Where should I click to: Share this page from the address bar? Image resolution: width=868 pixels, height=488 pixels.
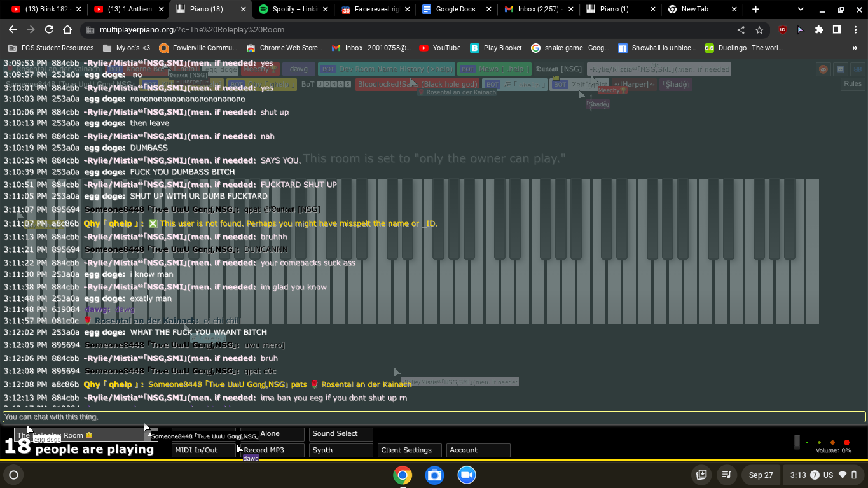click(x=741, y=30)
